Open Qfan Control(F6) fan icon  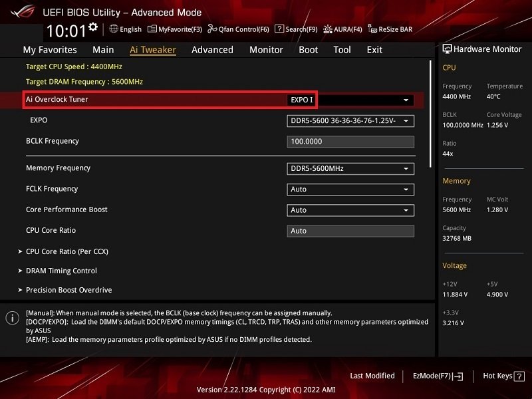[x=212, y=29]
